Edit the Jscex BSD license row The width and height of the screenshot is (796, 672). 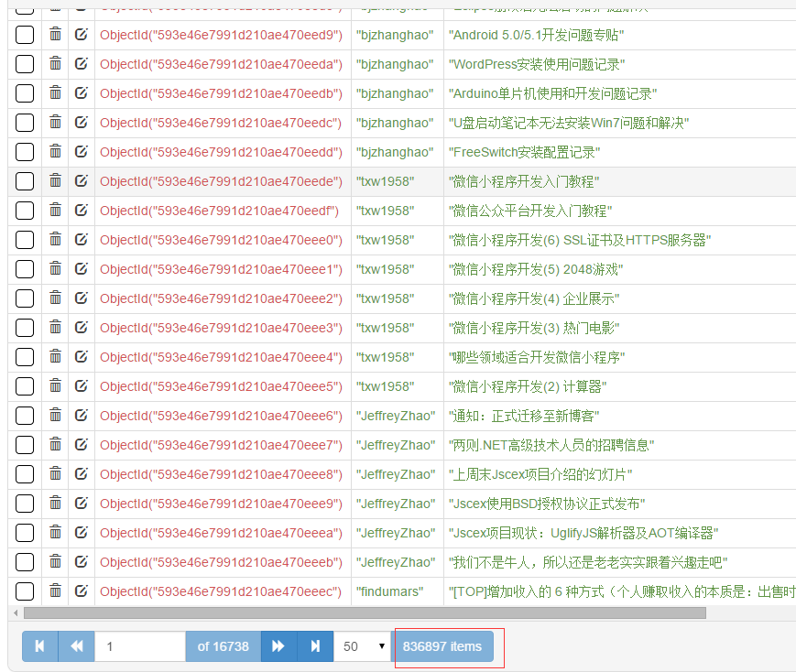[82, 504]
